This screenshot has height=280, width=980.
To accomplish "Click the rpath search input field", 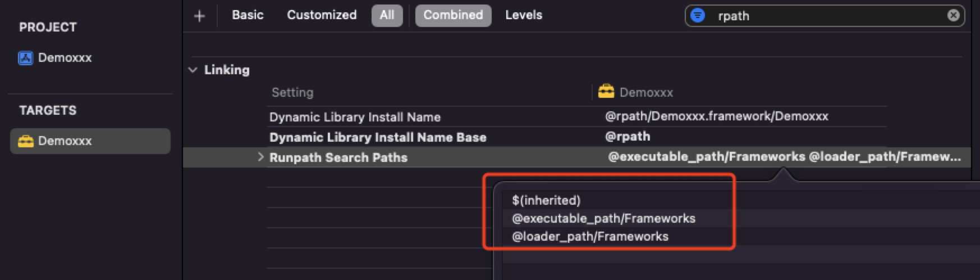I will (825, 16).
